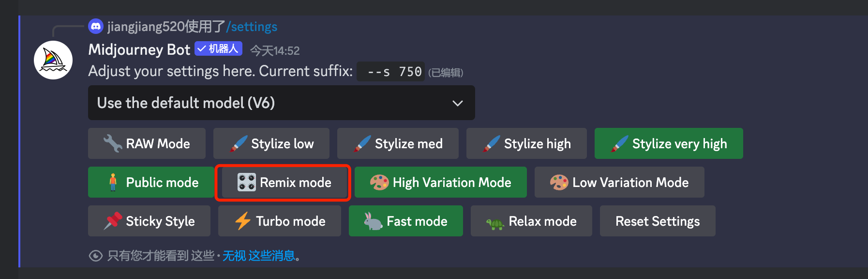Click the wrench icon on RAW Mode

113,143
